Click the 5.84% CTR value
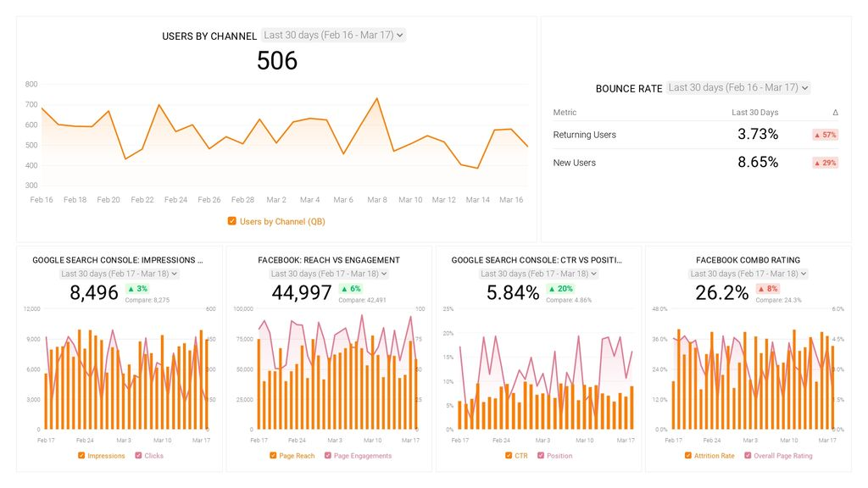The height and width of the screenshot is (488, 868). [x=513, y=292]
